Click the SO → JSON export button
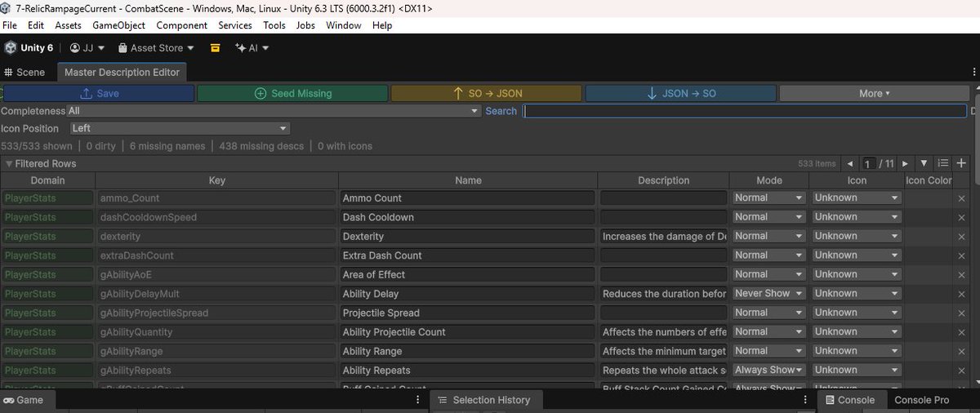The height and width of the screenshot is (413, 980). 487,93
